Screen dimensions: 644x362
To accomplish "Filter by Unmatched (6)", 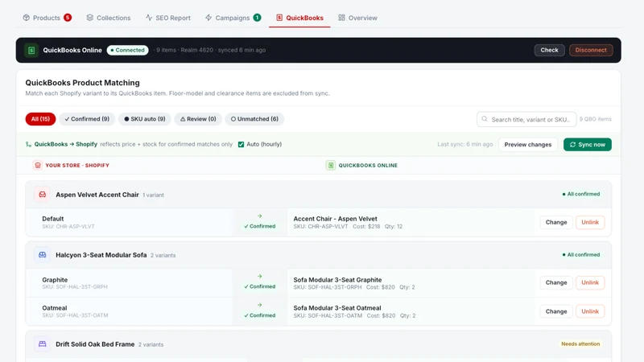I will point(254,119).
